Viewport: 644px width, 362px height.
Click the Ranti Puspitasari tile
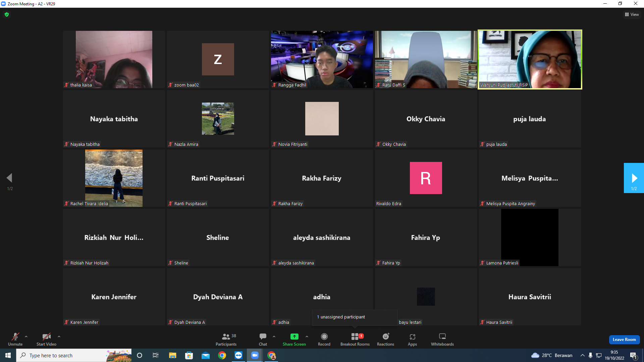218,178
